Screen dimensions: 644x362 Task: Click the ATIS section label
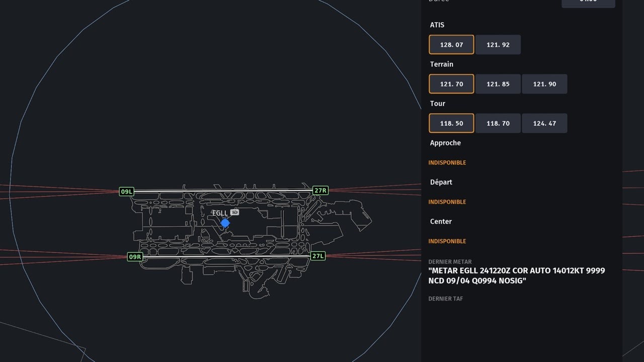click(x=437, y=25)
